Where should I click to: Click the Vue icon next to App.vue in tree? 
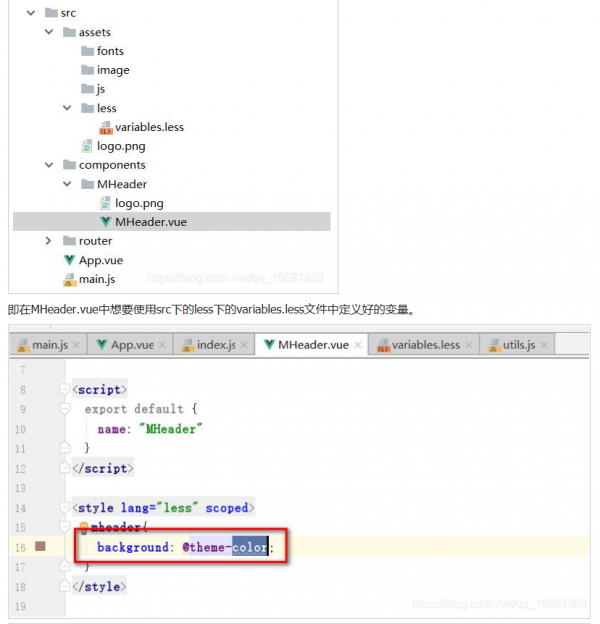(x=69, y=260)
